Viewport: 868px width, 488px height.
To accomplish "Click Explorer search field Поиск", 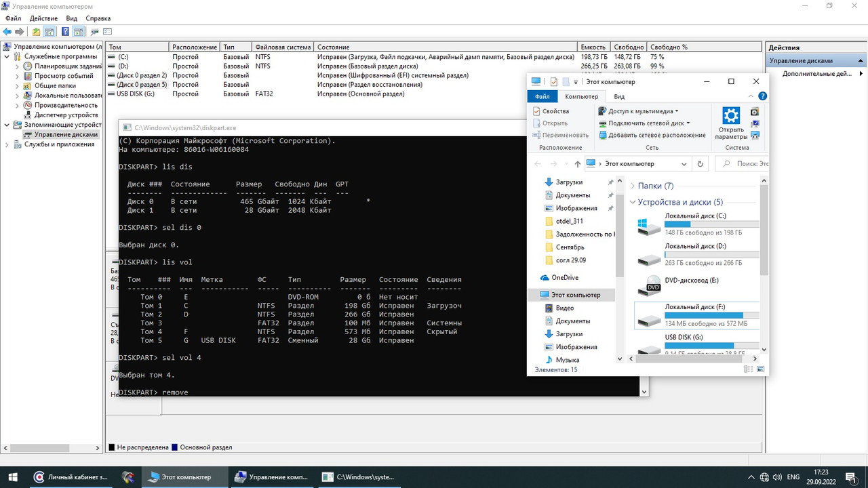I will (x=743, y=163).
